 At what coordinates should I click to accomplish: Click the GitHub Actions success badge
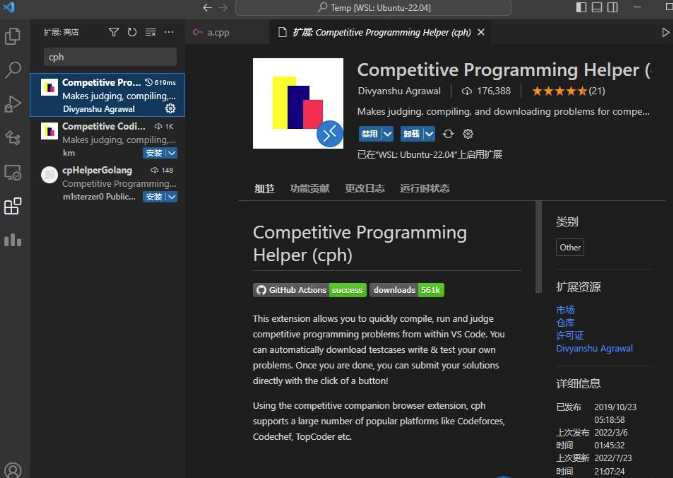coord(309,290)
